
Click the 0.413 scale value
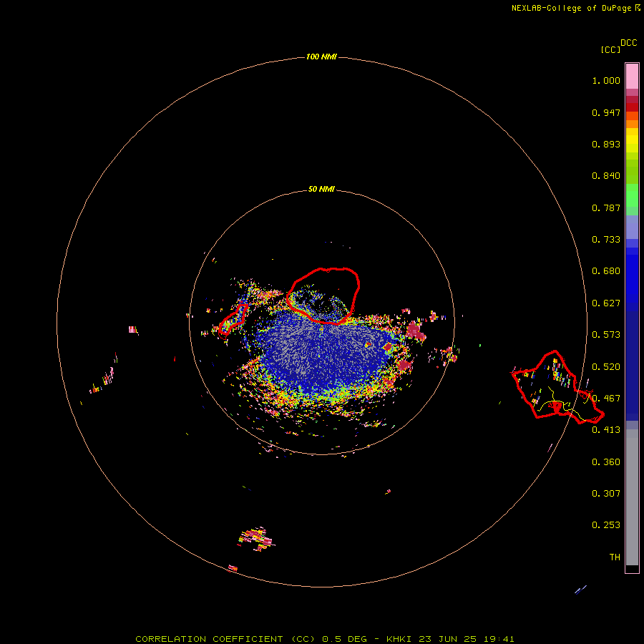pos(606,430)
